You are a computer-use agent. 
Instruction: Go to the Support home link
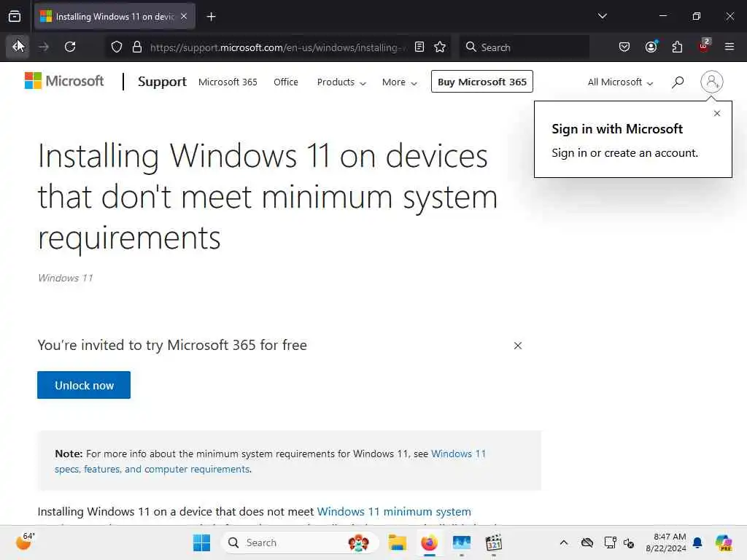tap(162, 82)
